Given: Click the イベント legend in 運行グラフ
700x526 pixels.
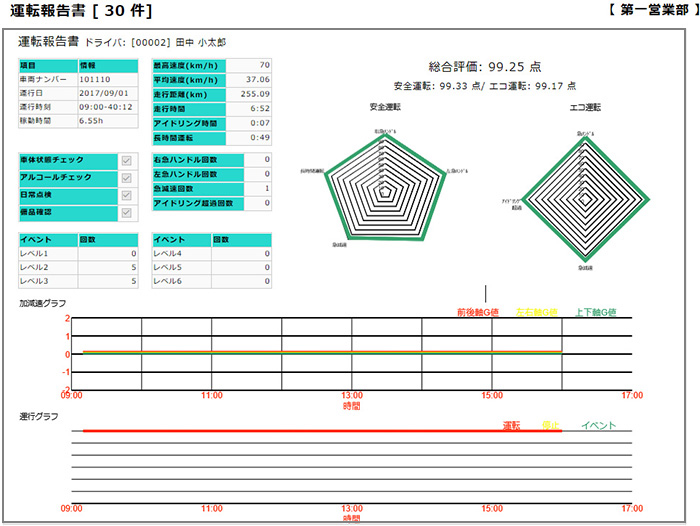Looking at the screenshot, I should tap(598, 426).
